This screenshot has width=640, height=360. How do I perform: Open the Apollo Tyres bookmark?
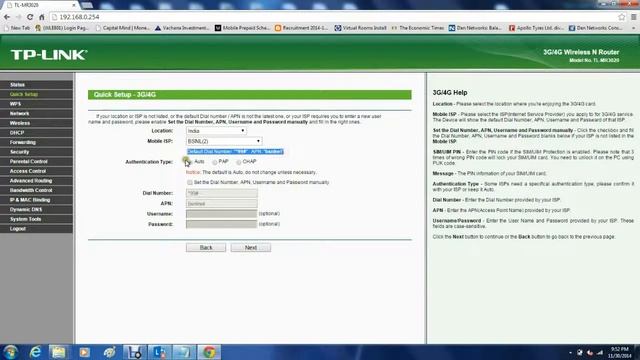pos(536,28)
